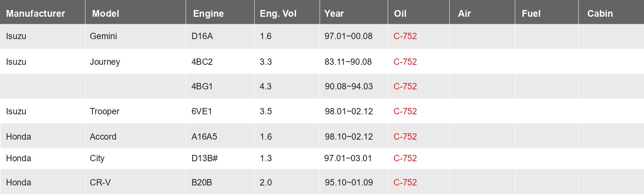The height and width of the screenshot is (194, 644).
Task: Click the Cabin column header
Action: click(x=600, y=14)
